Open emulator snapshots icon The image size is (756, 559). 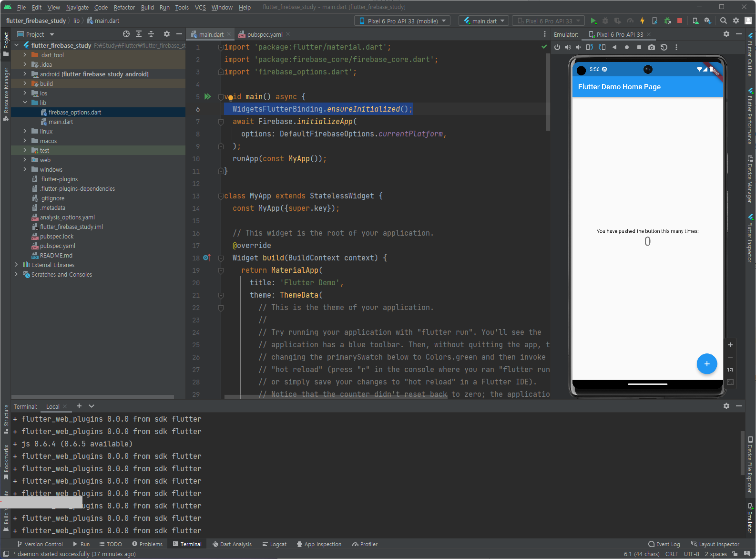coord(664,47)
